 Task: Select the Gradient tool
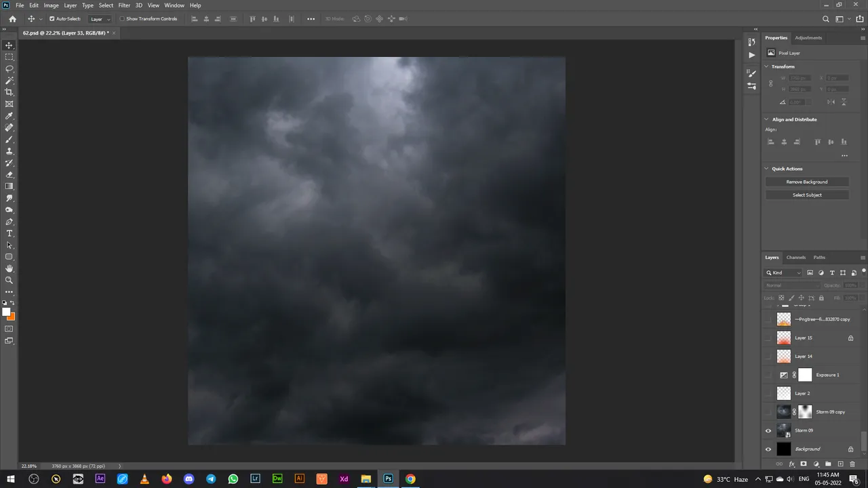[x=9, y=186]
